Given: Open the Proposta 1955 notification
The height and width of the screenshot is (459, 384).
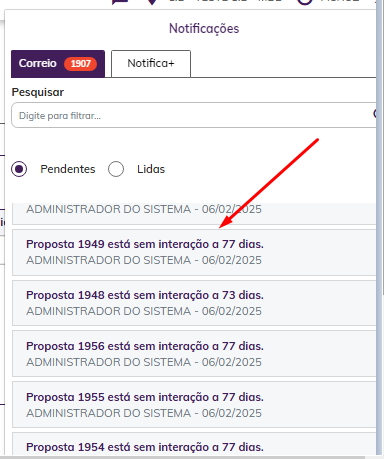Looking at the screenshot, I should click(194, 405).
